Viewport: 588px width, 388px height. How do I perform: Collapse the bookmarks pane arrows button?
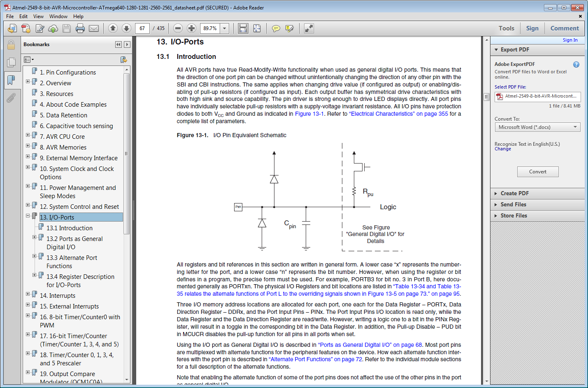click(x=119, y=44)
